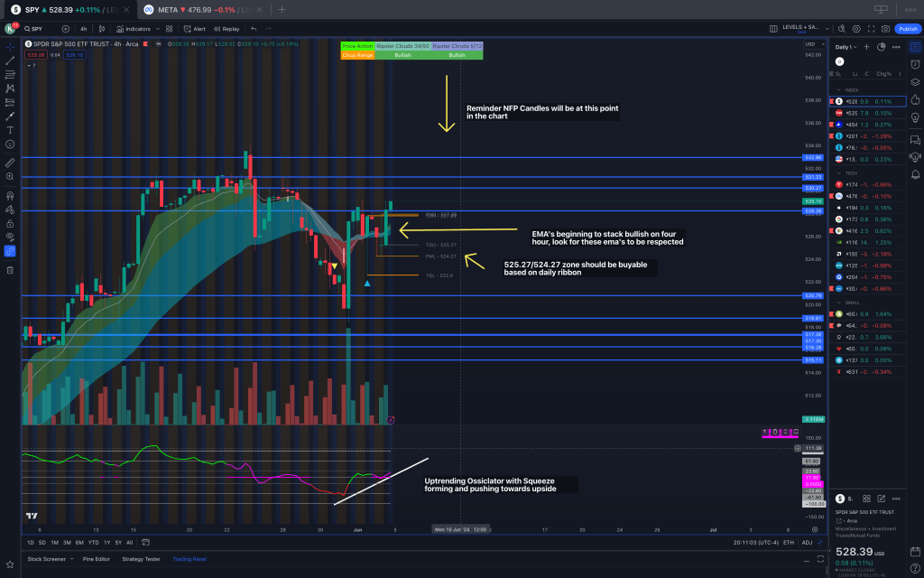Select the trend line drawing tool

pyautogui.click(x=10, y=60)
